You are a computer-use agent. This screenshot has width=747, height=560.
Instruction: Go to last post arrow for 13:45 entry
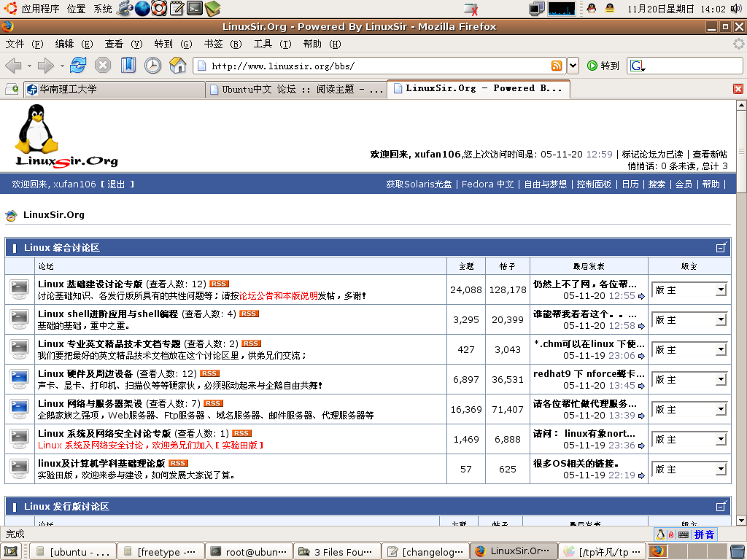click(641, 386)
